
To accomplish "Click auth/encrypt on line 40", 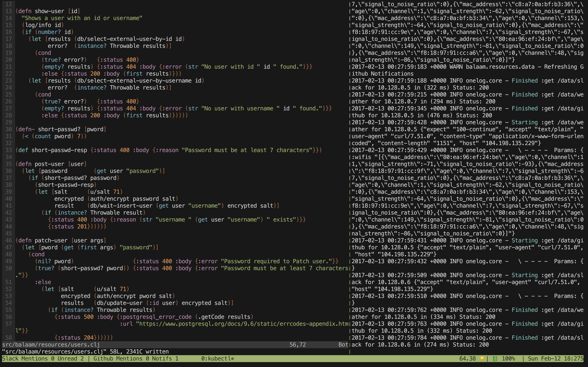I will click(x=110, y=199).
